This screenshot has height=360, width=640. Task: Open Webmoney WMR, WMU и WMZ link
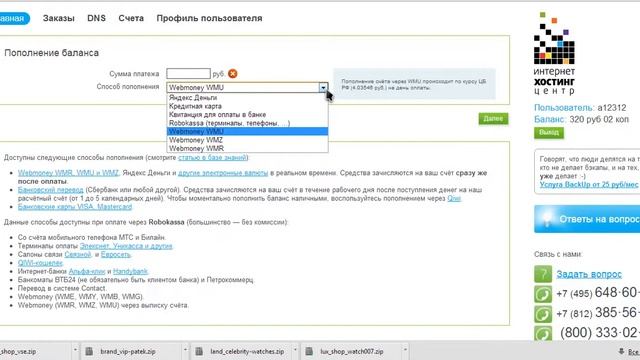[x=68, y=173]
